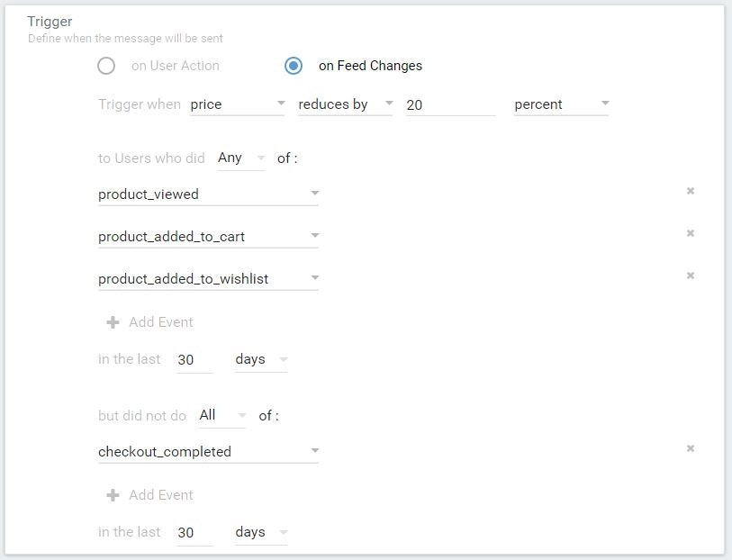Click the plus icon under wishlist event
The height and width of the screenshot is (560, 732).
113,322
